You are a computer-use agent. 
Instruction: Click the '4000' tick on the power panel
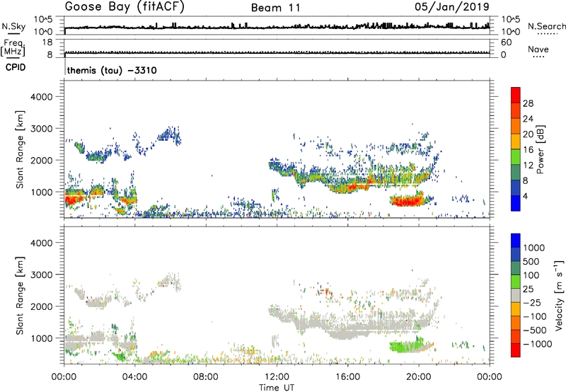[x=42, y=97]
